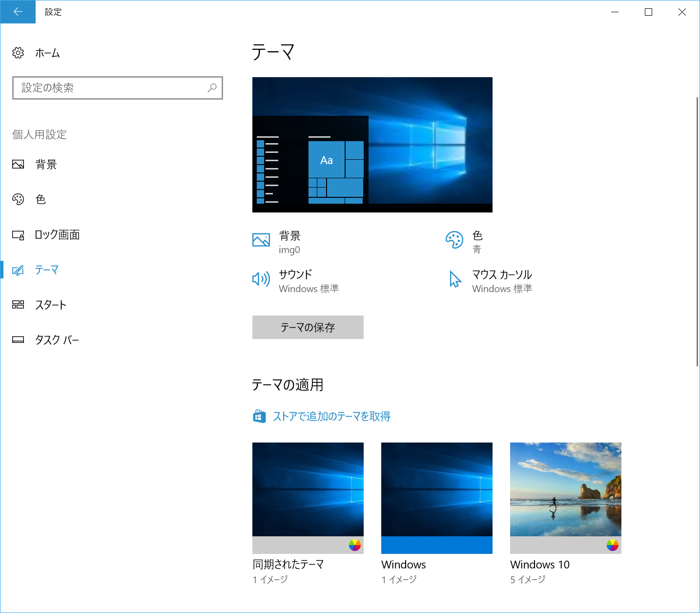Click the search magnifier in 設定の検索 box
The image size is (700, 613).
pos(212,88)
